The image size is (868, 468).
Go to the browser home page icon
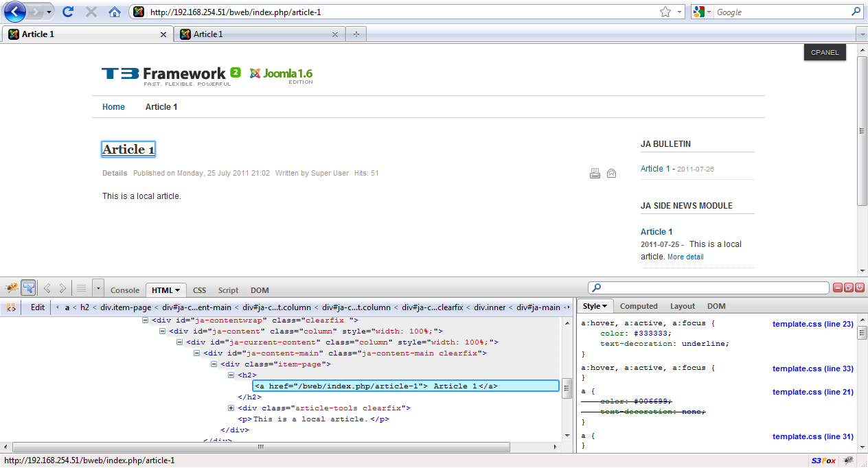point(114,12)
